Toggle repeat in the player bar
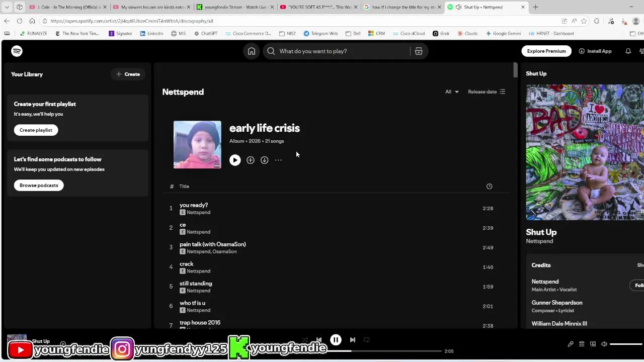The height and width of the screenshot is (362, 644). click(367, 340)
